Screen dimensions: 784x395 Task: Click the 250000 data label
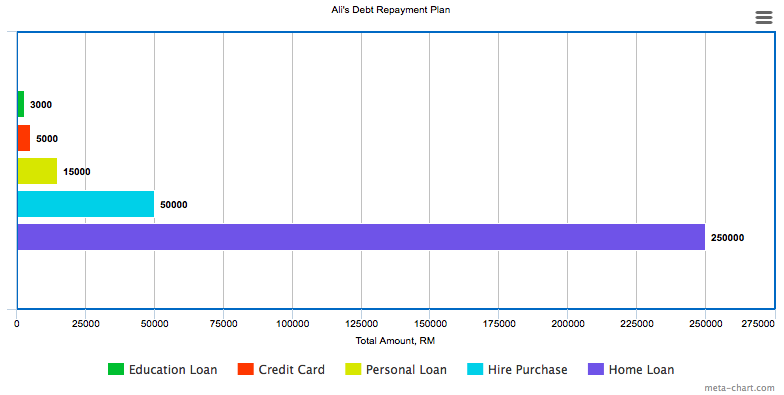pyautogui.click(x=728, y=238)
